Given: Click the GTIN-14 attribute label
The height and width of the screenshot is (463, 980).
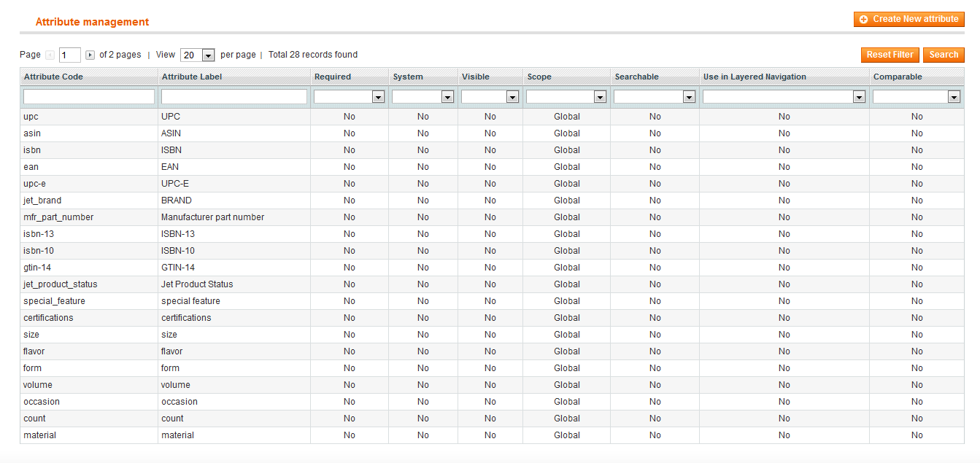Looking at the screenshot, I should coord(178,268).
